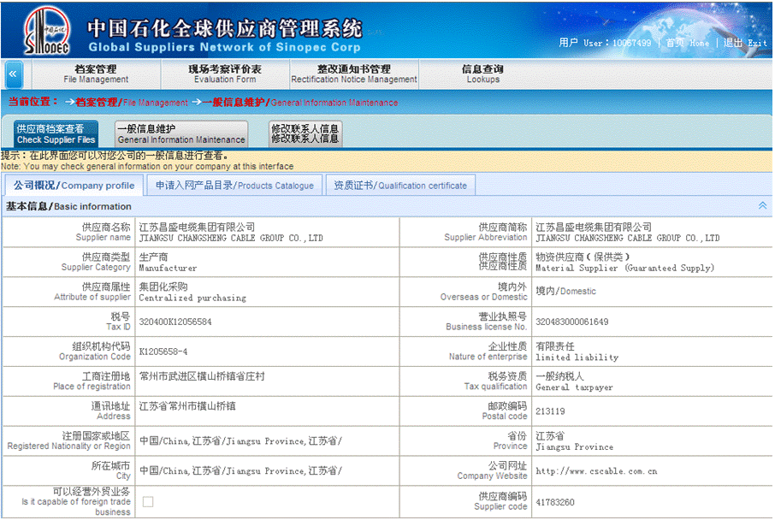Switch to the Products Catalogue tab

[x=234, y=186]
